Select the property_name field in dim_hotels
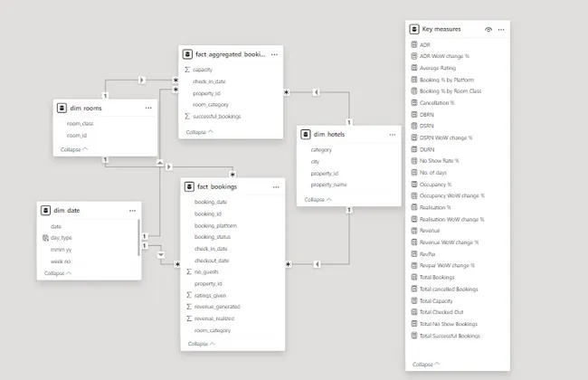 point(328,185)
